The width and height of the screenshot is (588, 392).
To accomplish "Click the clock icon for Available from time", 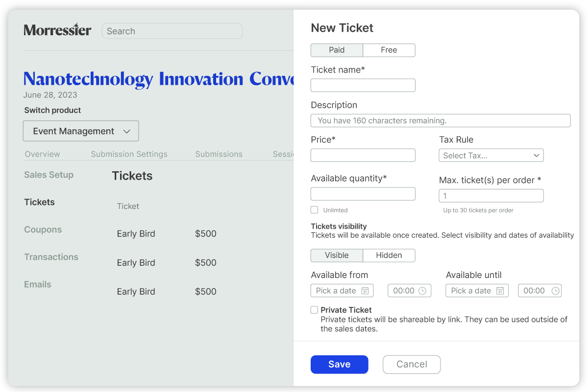I will coord(422,291).
